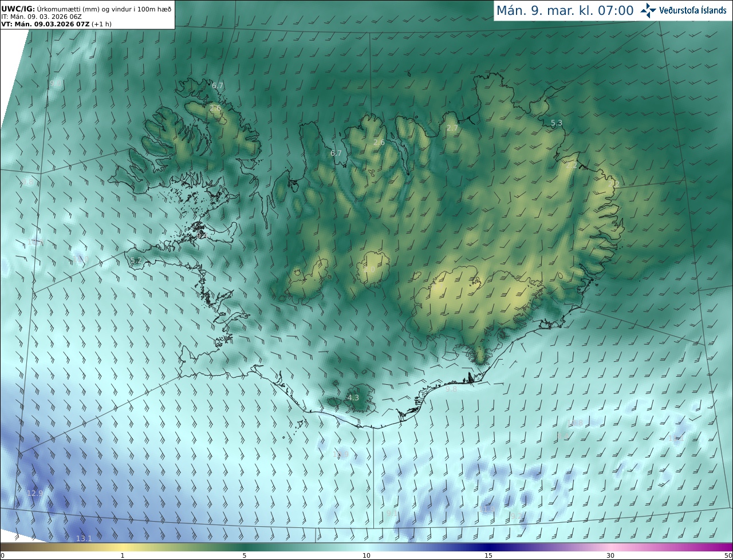Click the yellow swatch at scale value 1
733x560 pixels.
122,547
